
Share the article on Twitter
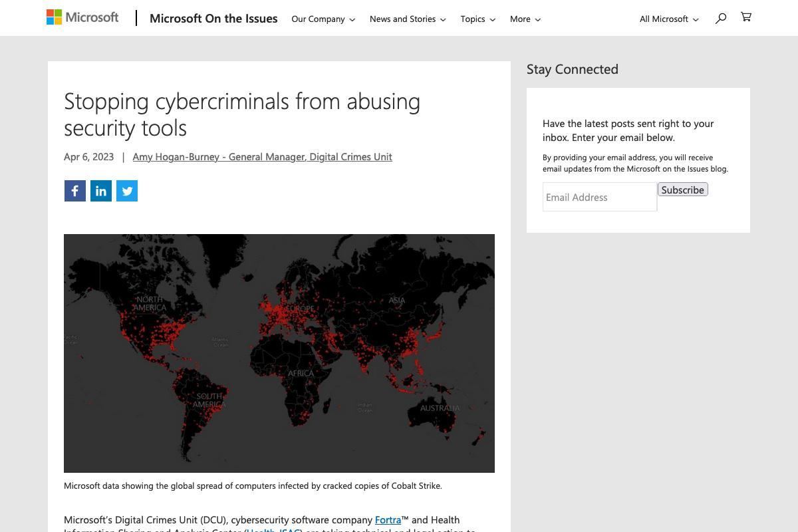(127, 191)
